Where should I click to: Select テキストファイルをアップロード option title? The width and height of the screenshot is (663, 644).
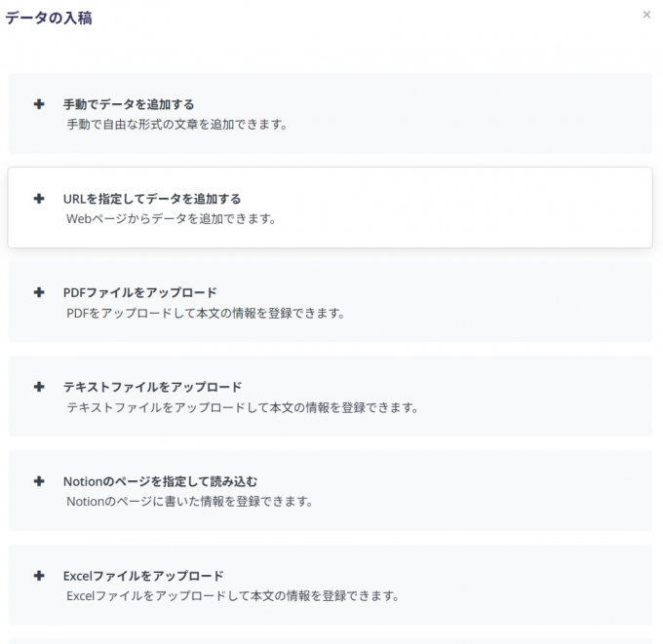tap(153, 387)
